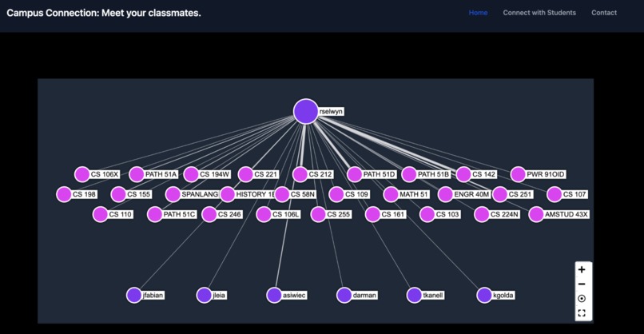
Task: Select the CS 221 course node
Action: point(245,174)
